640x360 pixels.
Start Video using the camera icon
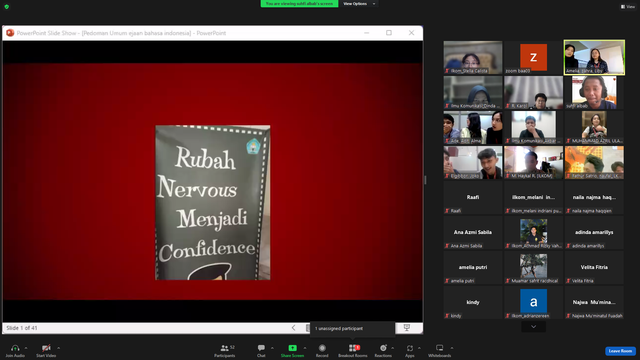46,348
